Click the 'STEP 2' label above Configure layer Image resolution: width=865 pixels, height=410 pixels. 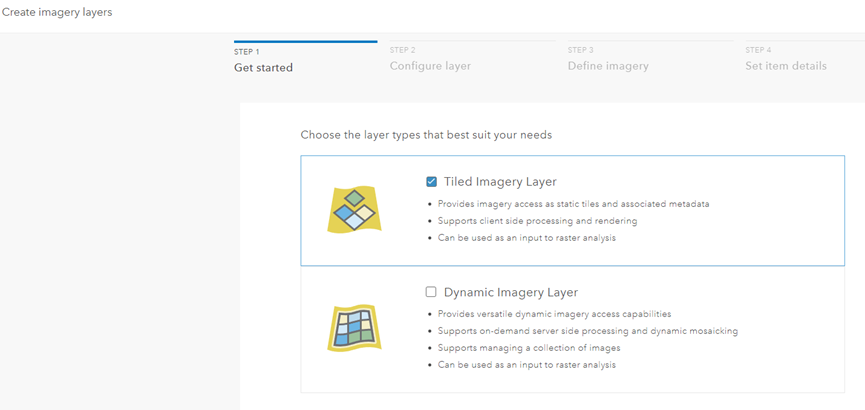coord(402,50)
